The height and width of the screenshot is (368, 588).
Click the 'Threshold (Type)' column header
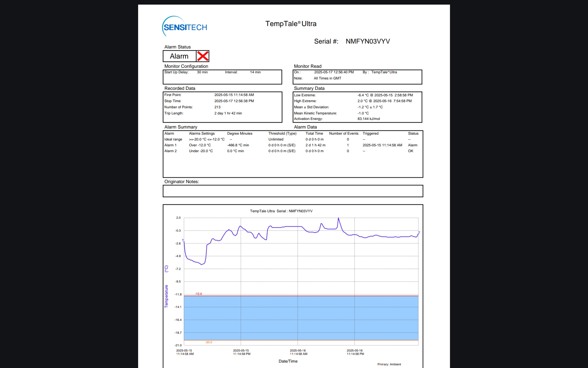[282, 133]
